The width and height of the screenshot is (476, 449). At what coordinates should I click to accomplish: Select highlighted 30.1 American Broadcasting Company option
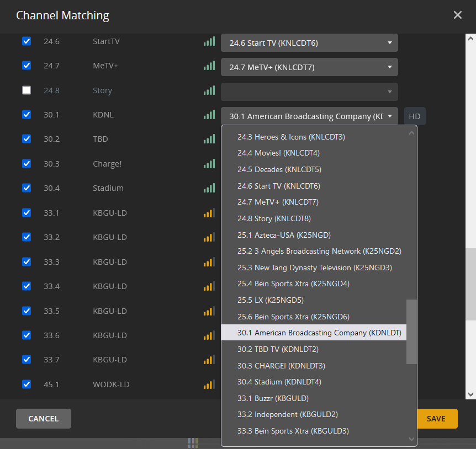click(314, 333)
